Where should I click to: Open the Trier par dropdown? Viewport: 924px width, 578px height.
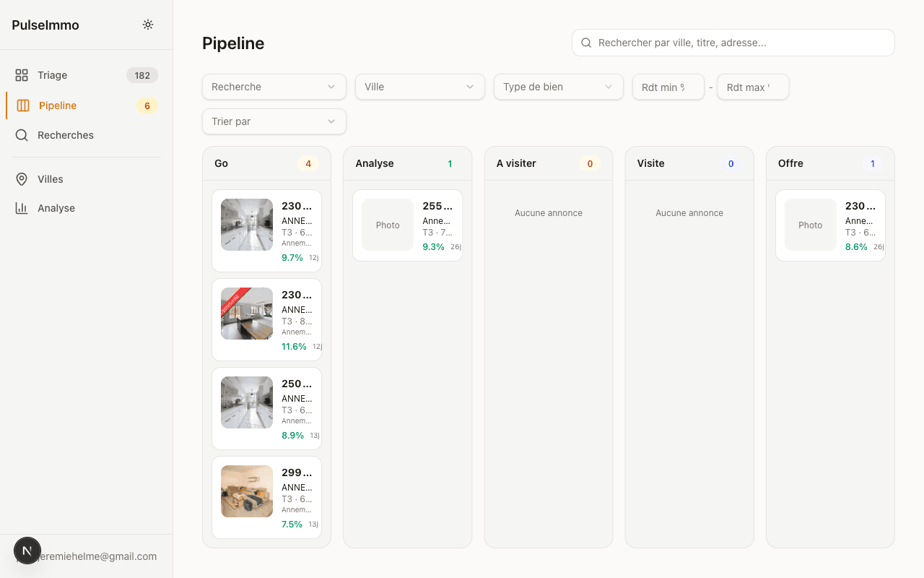(274, 121)
